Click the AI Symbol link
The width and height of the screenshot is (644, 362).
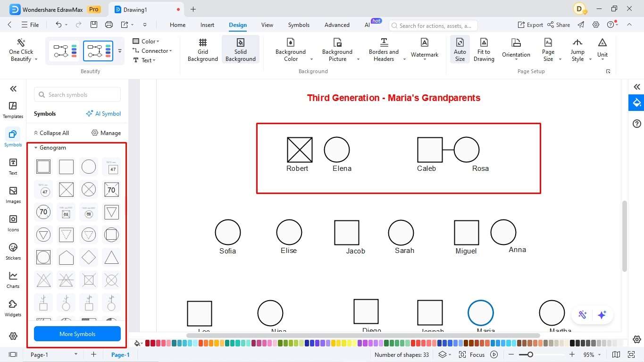[103, 114]
